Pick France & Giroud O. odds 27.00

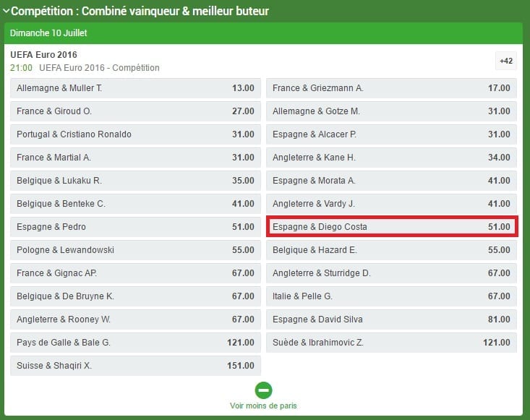pyautogui.click(x=135, y=111)
